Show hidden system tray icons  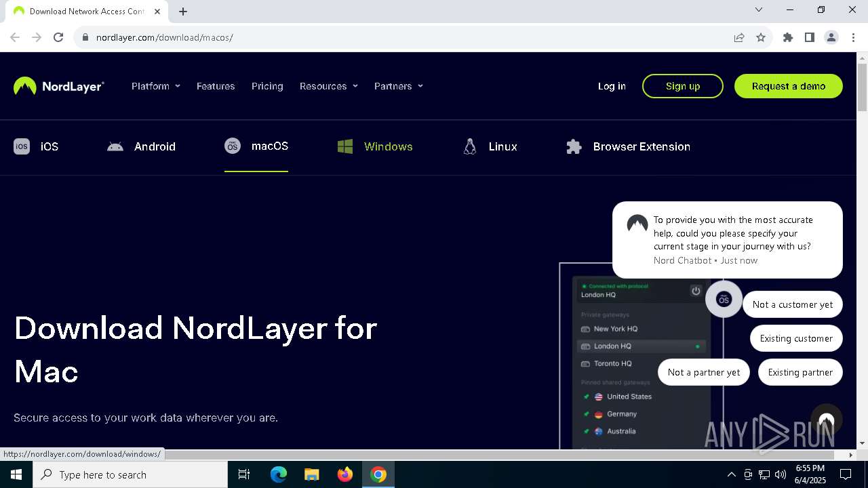[x=731, y=474]
